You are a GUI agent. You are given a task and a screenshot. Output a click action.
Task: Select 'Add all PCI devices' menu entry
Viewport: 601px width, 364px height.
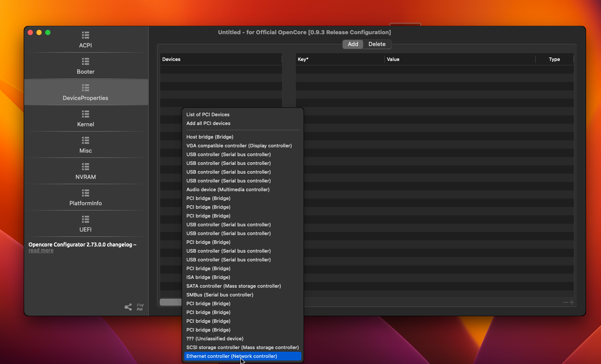pos(208,123)
